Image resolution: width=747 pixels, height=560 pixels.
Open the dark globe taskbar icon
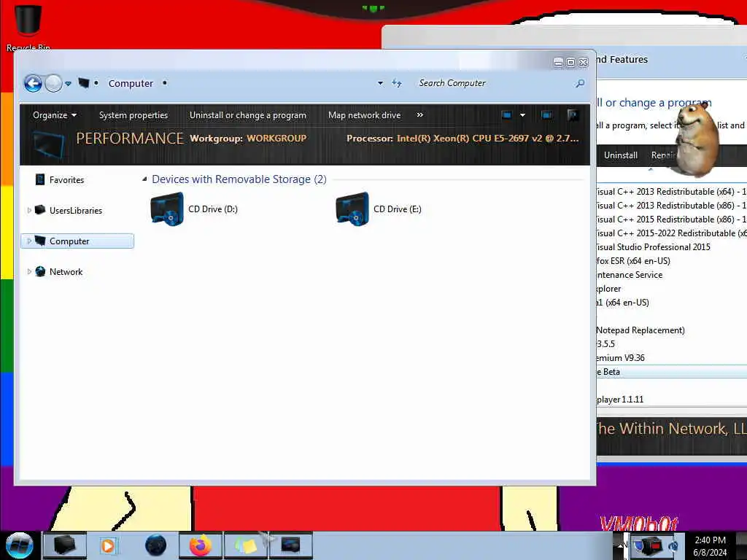pyautogui.click(x=156, y=545)
